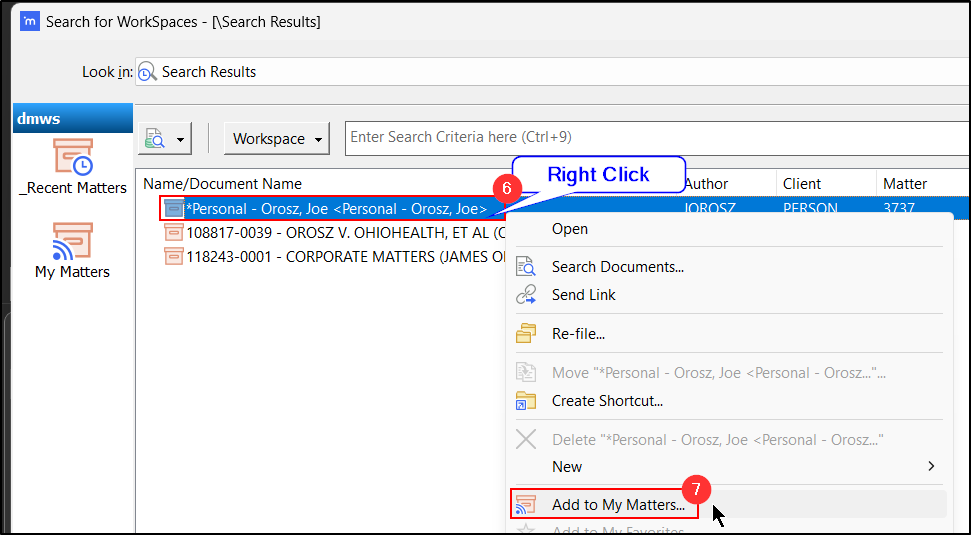
Task: Open the Workspace type dropdown
Action: tap(277, 139)
